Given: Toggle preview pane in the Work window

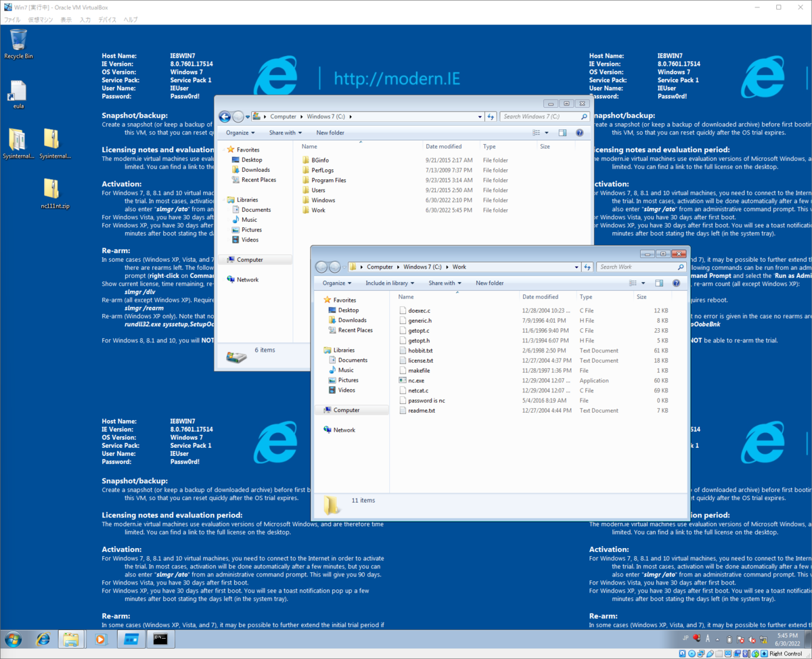Looking at the screenshot, I should pos(659,283).
